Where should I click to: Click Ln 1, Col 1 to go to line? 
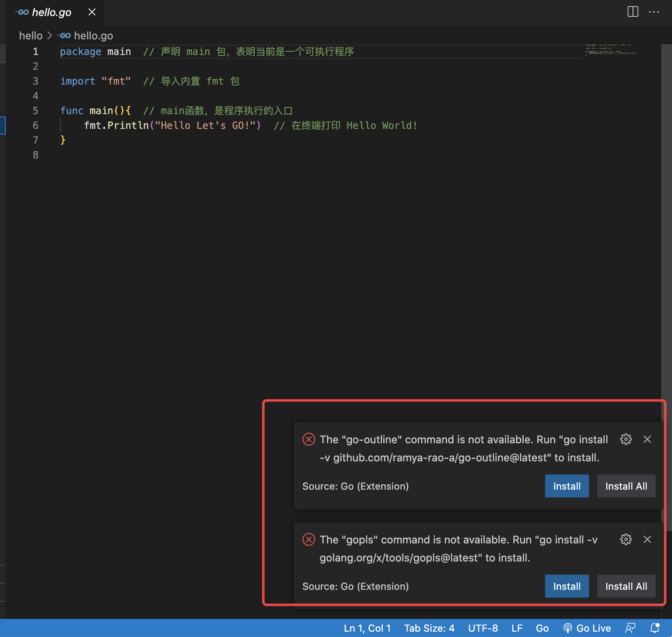[x=367, y=628]
